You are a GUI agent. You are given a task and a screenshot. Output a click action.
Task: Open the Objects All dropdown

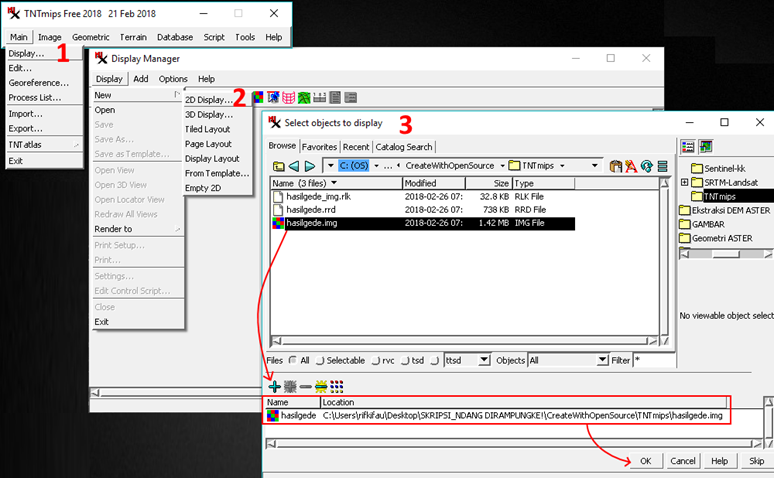[602, 360]
